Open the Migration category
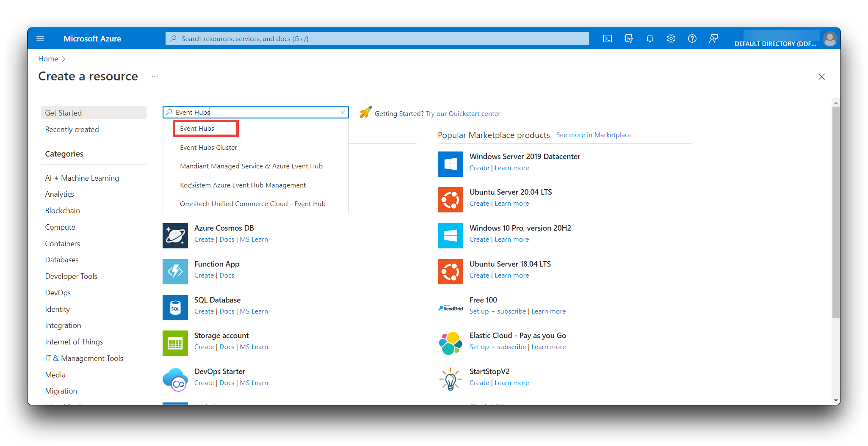Image resolution: width=868 pixels, height=446 pixels. (61, 391)
